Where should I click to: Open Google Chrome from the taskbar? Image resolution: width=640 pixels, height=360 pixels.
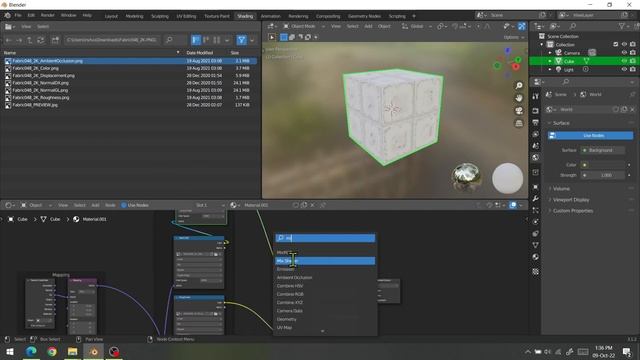52,351
